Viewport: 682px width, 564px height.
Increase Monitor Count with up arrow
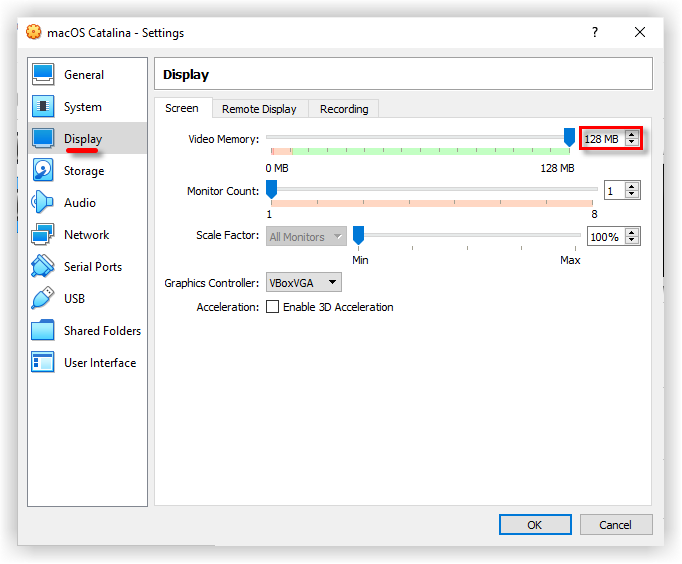pos(632,187)
